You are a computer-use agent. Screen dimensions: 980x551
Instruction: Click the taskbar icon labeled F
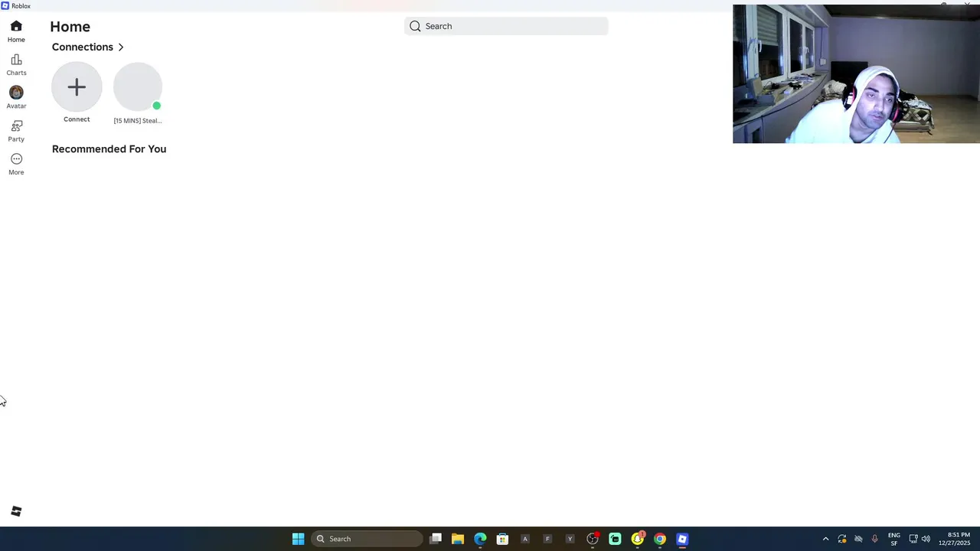547,539
